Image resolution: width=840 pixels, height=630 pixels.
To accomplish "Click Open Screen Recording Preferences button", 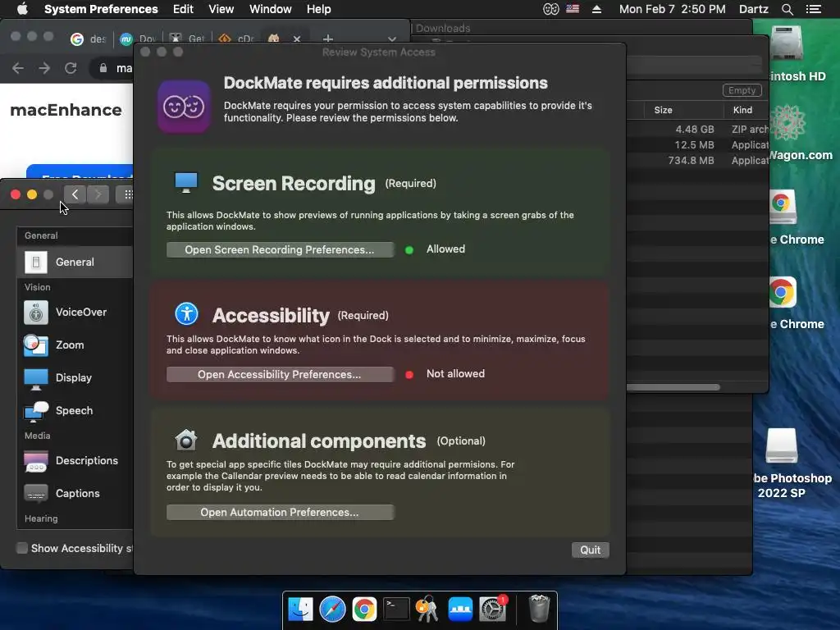I will pos(280,249).
